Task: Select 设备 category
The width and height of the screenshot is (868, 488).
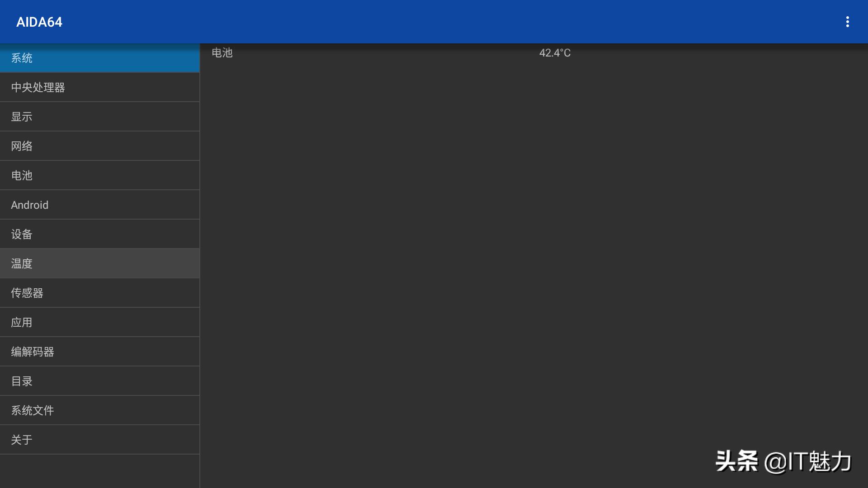Action: (99, 234)
